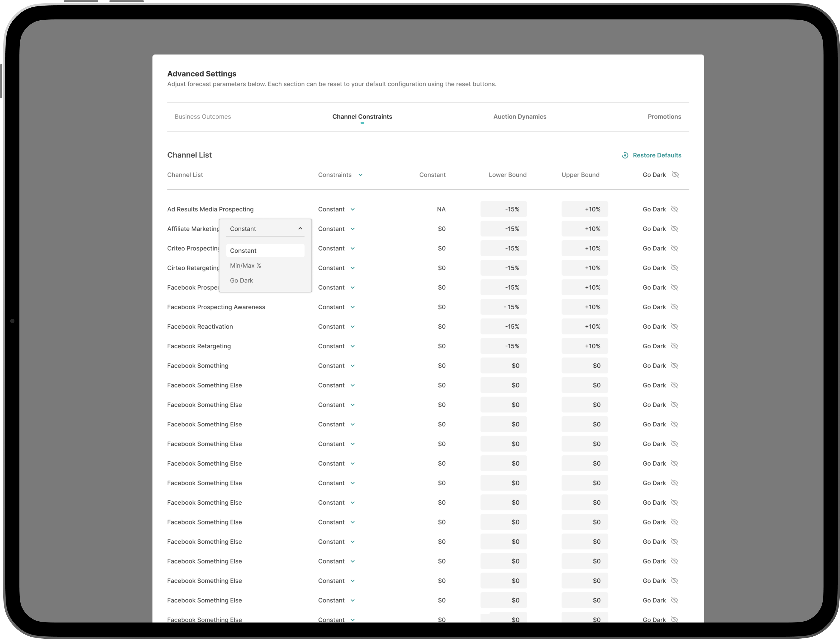Click the crossed-eye icon in the Go Dark header
The height and width of the screenshot is (639, 840).
click(x=675, y=175)
